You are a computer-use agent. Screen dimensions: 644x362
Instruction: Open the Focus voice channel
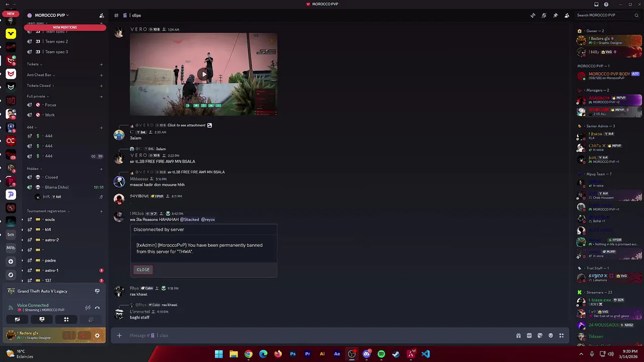(x=65, y=105)
